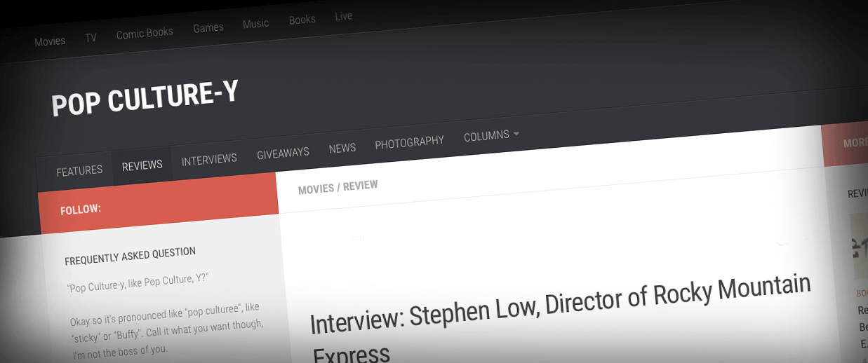Open the Games category

tap(208, 28)
